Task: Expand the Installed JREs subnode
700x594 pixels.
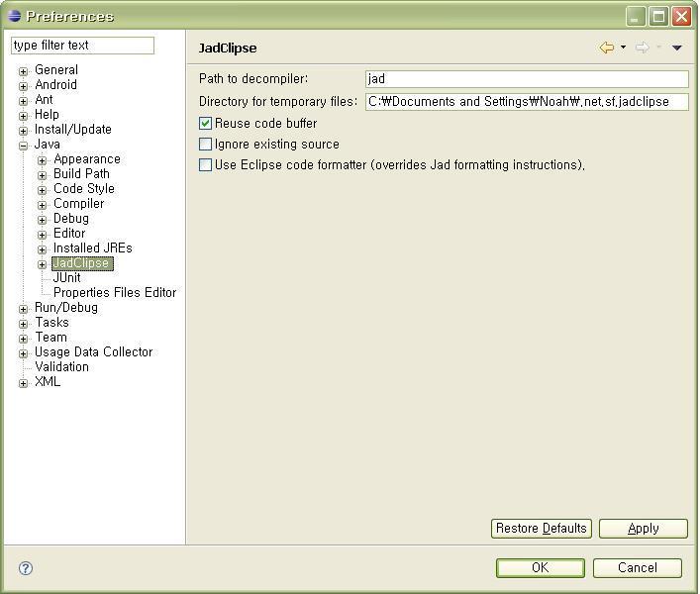Action: click(42, 249)
